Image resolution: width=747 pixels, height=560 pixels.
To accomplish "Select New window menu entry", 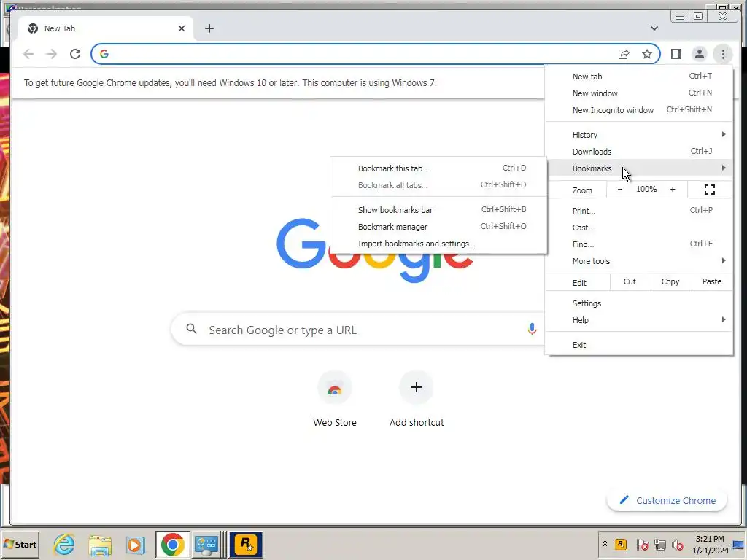I will [x=639, y=93].
